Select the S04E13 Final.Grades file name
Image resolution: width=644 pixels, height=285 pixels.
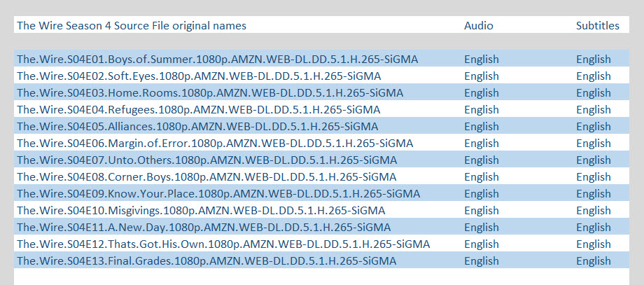click(x=206, y=261)
